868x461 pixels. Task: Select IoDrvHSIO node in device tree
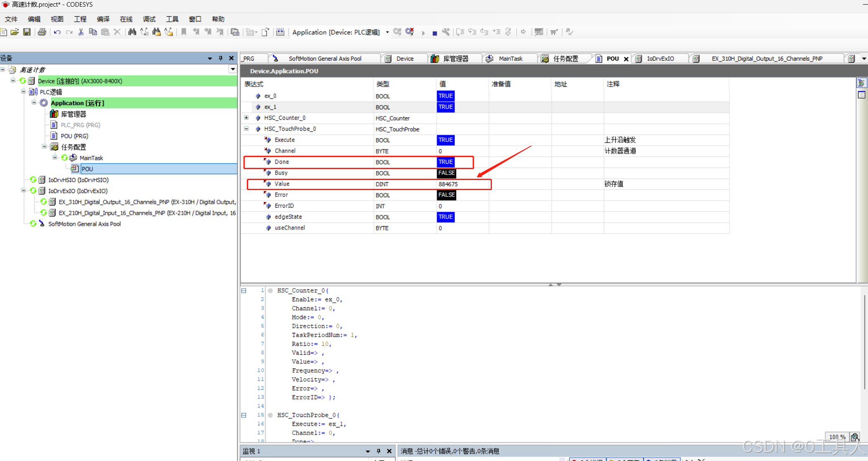[78, 180]
